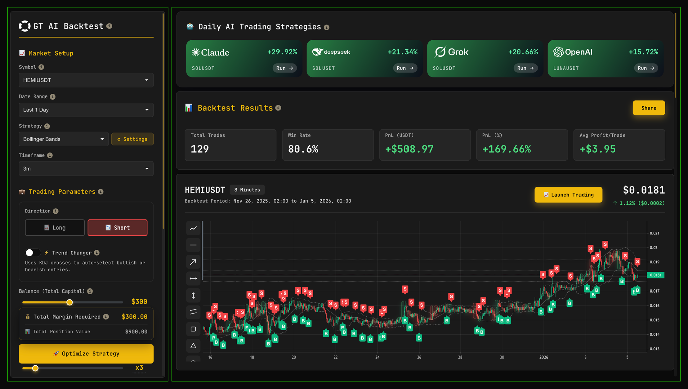The width and height of the screenshot is (688, 389).
Task: Open the Symbol dropdown showing HEMIUSDT
Action: click(x=86, y=80)
